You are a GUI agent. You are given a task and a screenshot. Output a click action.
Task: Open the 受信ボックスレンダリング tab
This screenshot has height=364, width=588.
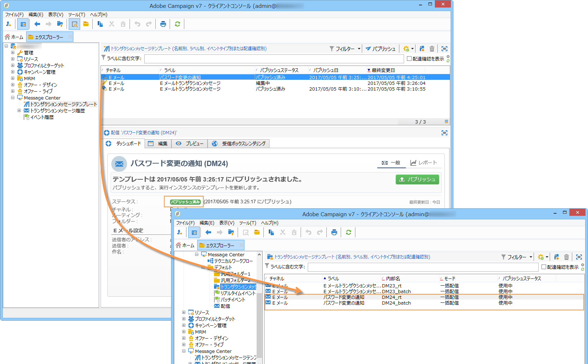(239, 144)
